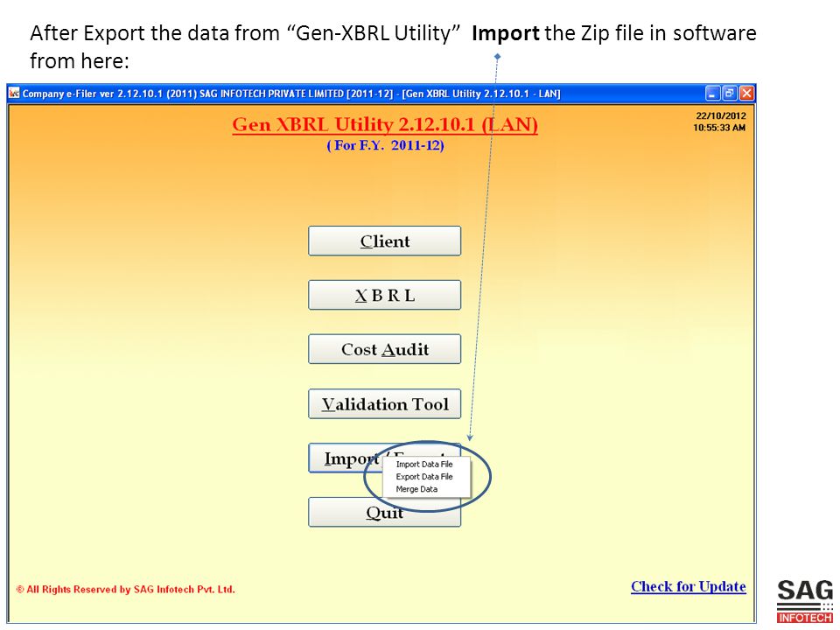Click the For F.Y. 2011-12 text
Screen dimensions: 840x630
[x=385, y=146]
